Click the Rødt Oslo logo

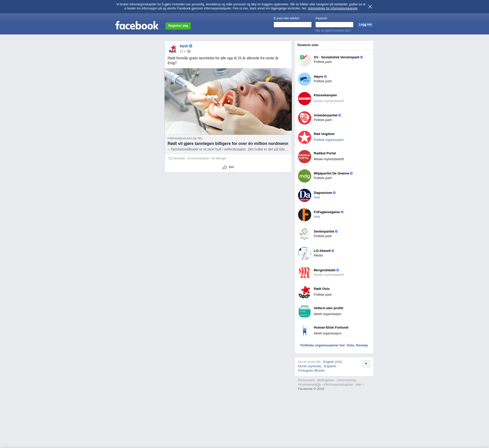[x=305, y=292]
